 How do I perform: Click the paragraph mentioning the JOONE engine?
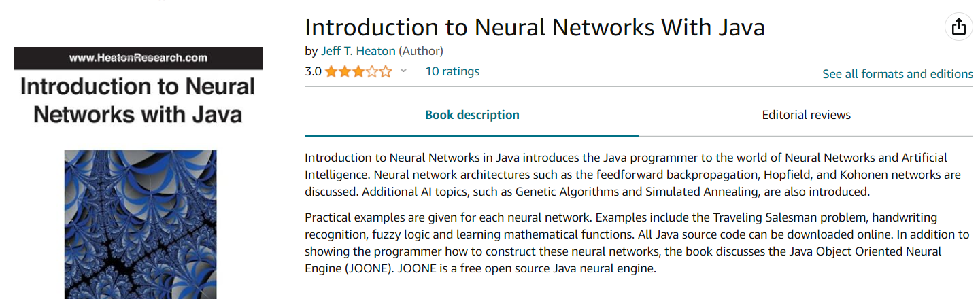click(x=637, y=243)
